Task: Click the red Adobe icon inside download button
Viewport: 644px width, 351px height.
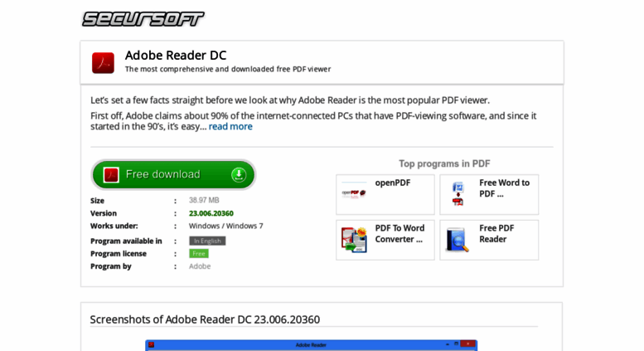Action: coord(111,175)
